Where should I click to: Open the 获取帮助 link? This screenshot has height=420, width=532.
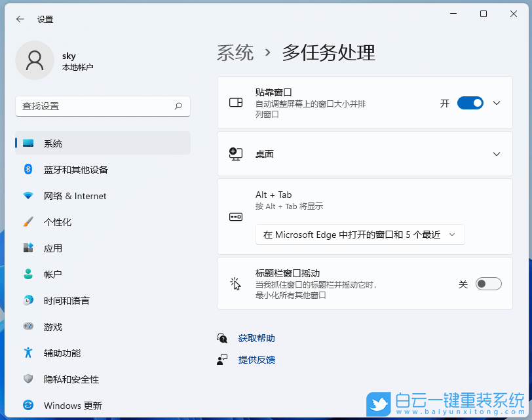(x=256, y=337)
